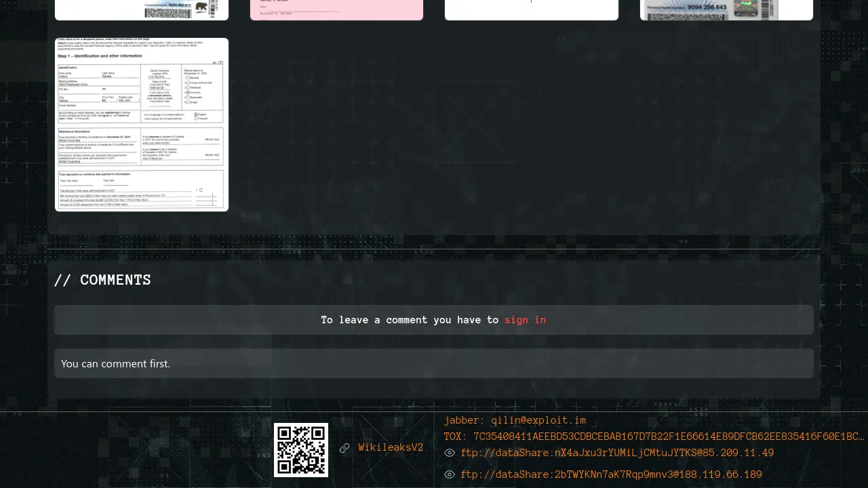Open the WikileaksV2 link
Viewport: 868px width, 488px height.
tap(391, 448)
